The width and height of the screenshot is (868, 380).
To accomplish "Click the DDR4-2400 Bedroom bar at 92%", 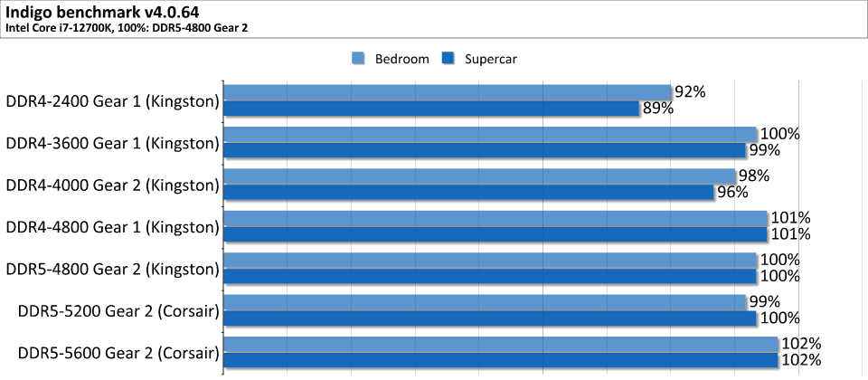I will pos(448,92).
